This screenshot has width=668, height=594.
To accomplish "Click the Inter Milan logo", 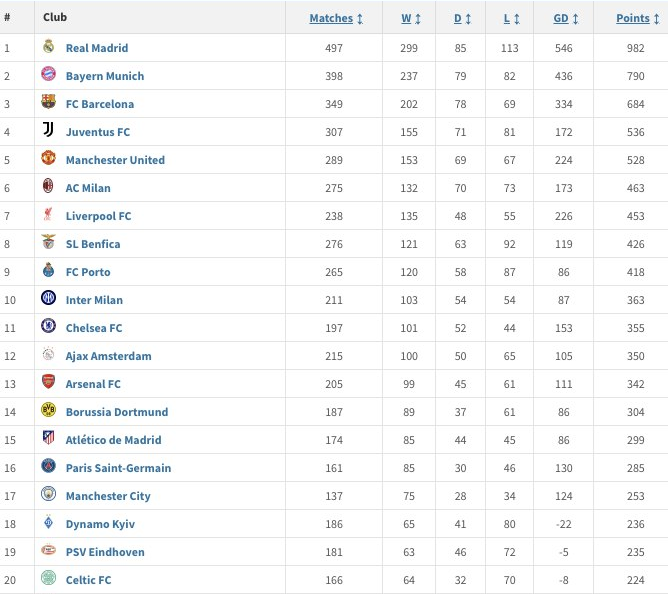I will [x=48, y=297].
